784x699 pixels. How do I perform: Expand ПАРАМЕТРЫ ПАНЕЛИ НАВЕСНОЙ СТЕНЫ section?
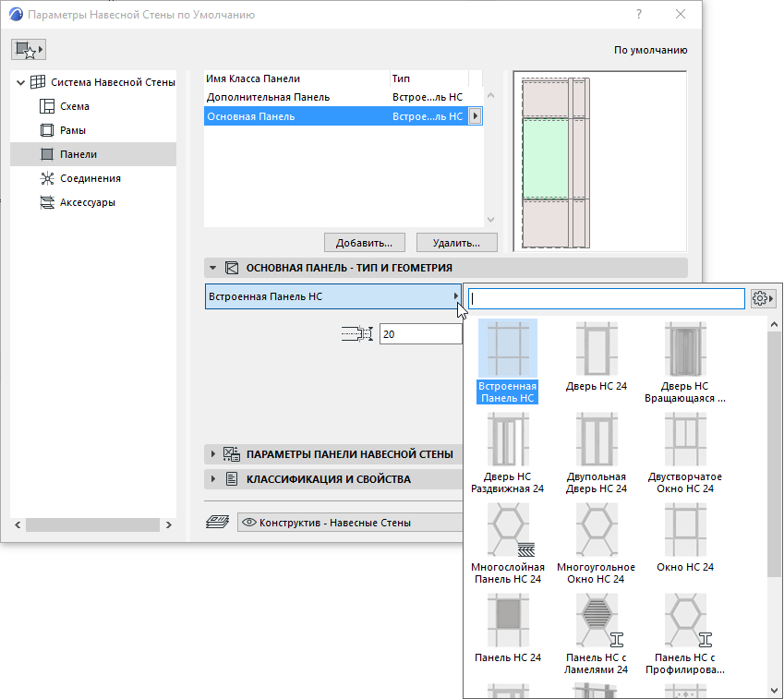point(213,454)
